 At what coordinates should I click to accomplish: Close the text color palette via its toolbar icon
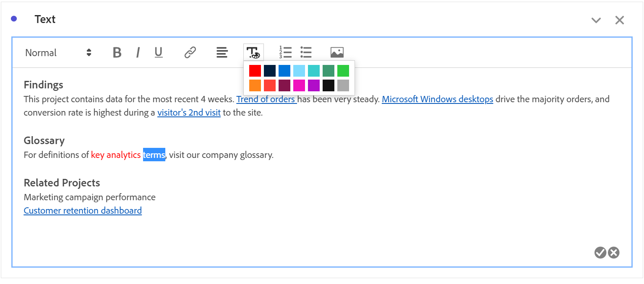pos(253,53)
